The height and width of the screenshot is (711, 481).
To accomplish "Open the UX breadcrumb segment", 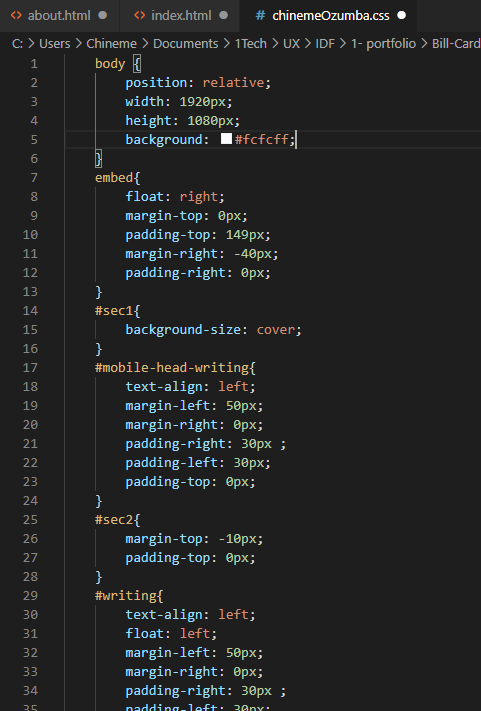I will tap(291, 44).
